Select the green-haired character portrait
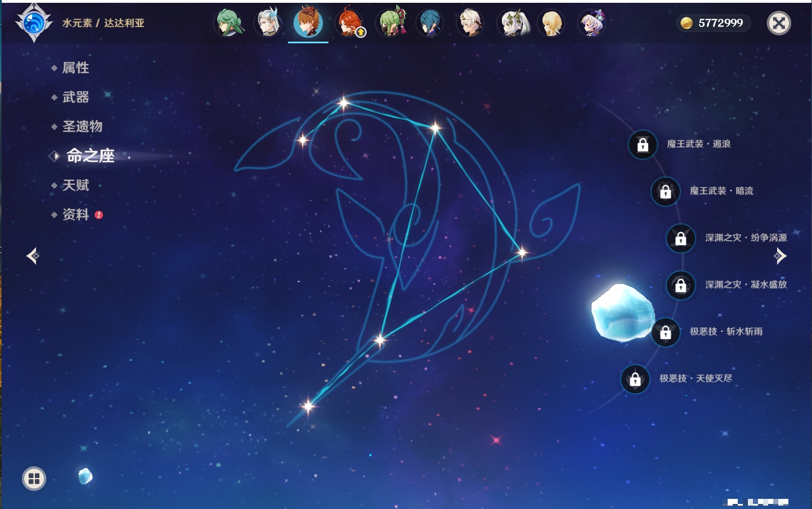812x509 pixels. (229, 23)
